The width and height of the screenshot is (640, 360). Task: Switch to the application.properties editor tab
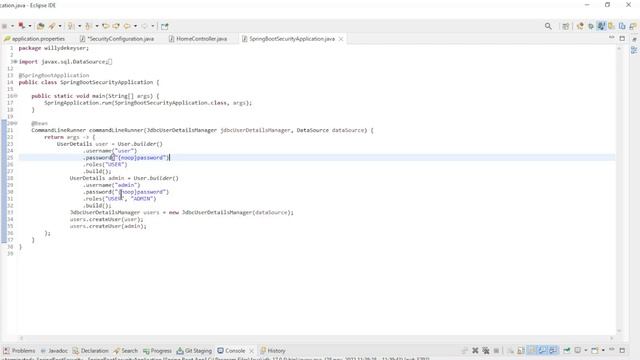35,39
